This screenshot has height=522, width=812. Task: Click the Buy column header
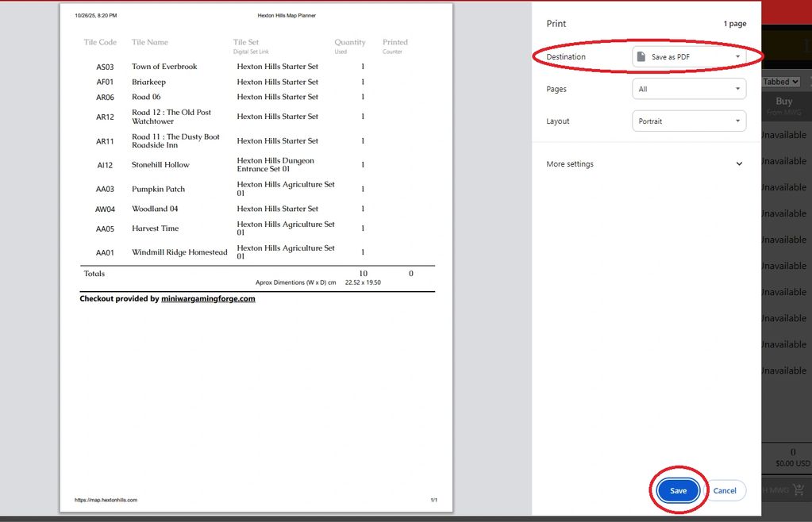coord(783,102)
